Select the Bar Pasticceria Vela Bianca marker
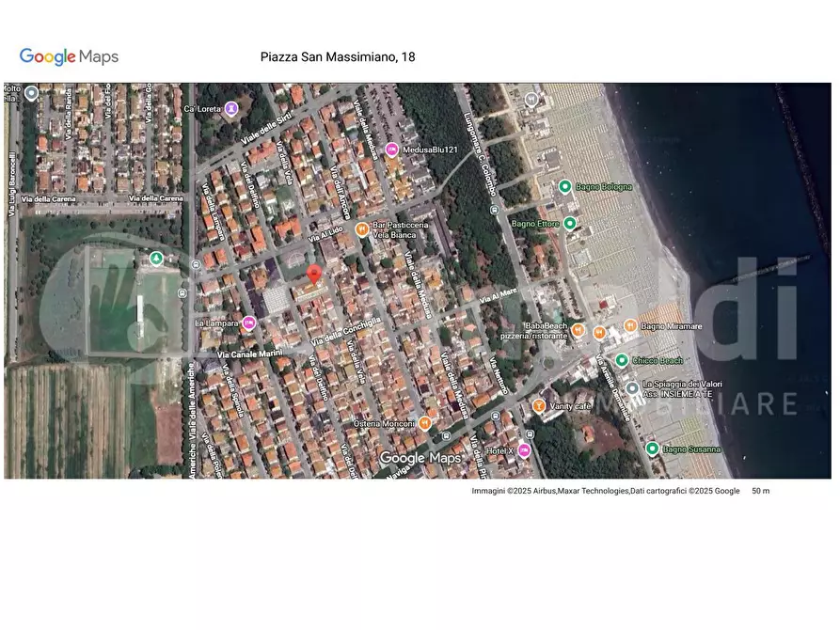840x630 pixels. coord(362,228)
